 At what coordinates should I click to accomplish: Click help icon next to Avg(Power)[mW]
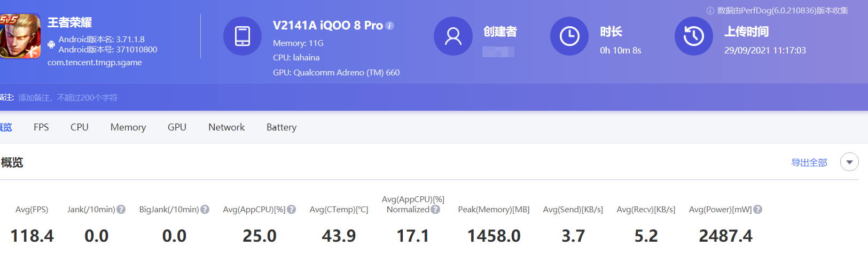click(758, 210)
